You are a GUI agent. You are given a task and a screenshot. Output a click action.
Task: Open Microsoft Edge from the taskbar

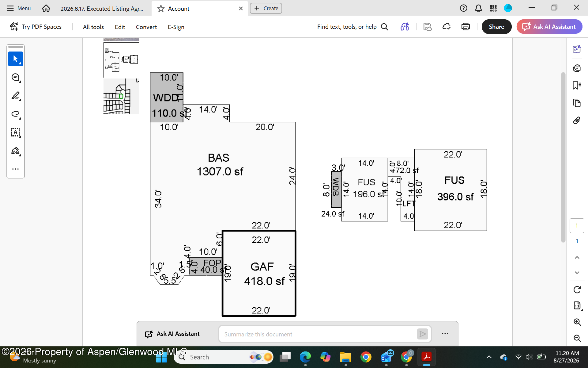point(305,357)
